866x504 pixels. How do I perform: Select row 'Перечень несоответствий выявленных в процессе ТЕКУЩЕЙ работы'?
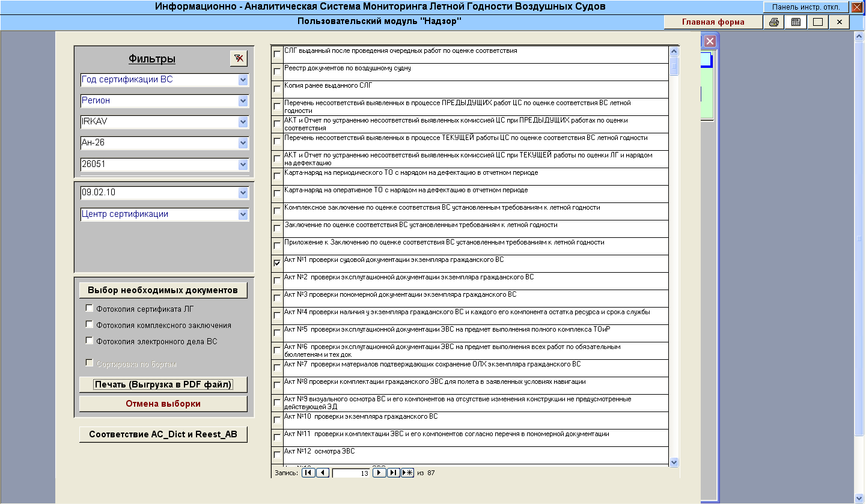pos(475,142)
